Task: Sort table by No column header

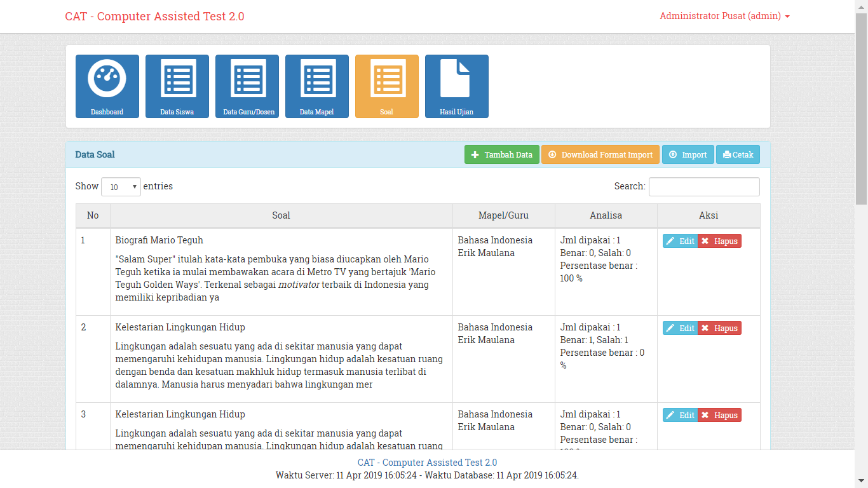Action: [x=93, y=215]
